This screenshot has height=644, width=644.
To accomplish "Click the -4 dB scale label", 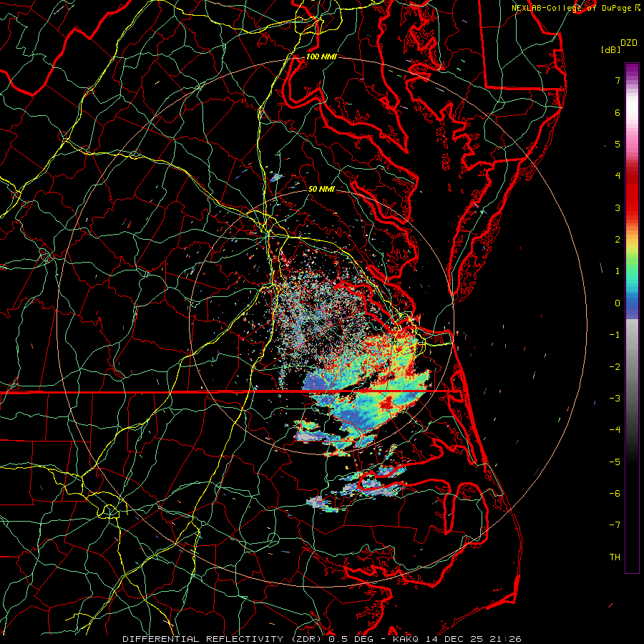I will click(615, 430).
